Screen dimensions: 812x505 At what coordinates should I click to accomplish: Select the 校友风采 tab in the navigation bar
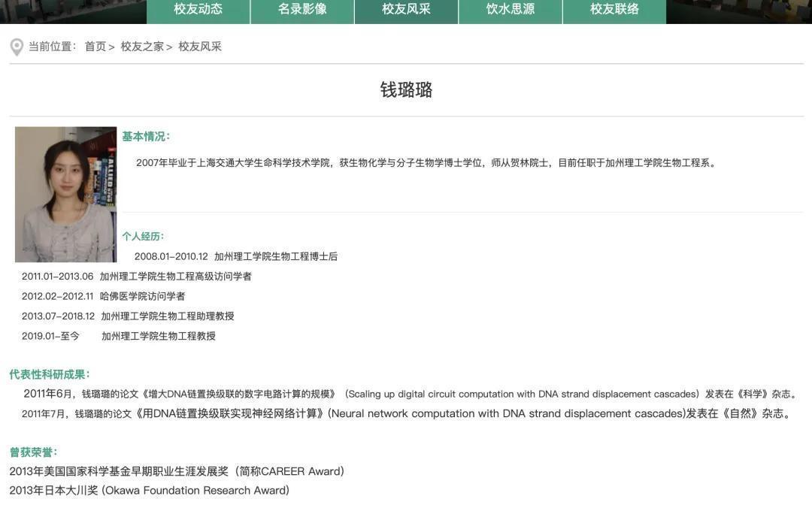coord(406,10)
